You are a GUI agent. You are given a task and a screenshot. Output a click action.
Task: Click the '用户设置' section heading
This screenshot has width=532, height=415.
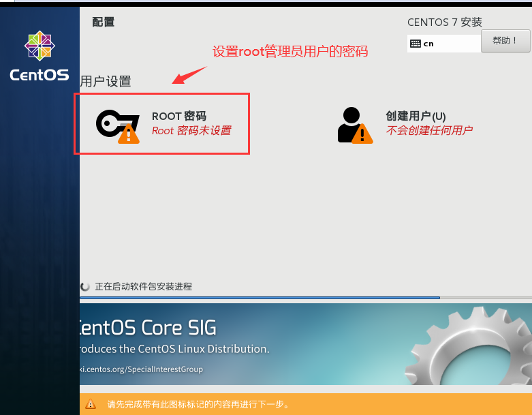pyautogui.click(x=106, y=82)
